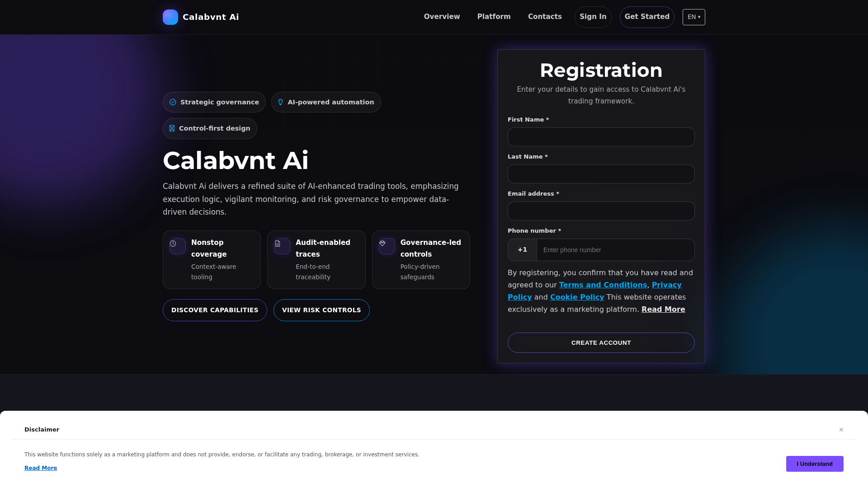This screenshot has width=868, height=488.
Task: Click the Sign In button
Action: 593,17
